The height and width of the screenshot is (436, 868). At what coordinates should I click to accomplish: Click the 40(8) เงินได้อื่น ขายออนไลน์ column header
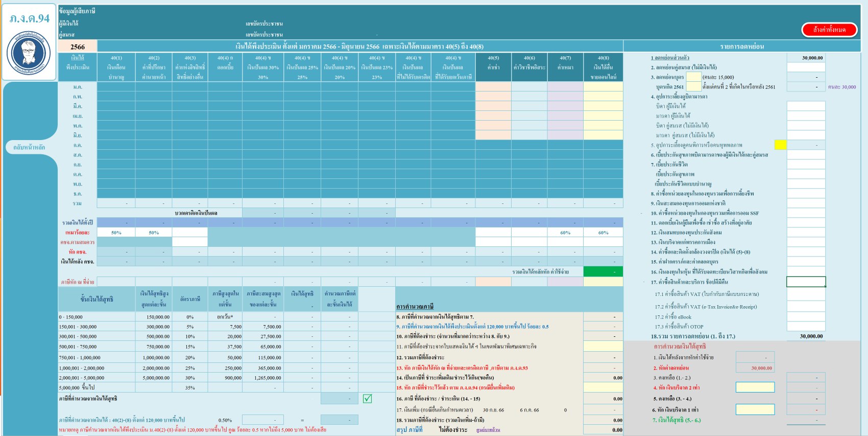click(603, 67)
